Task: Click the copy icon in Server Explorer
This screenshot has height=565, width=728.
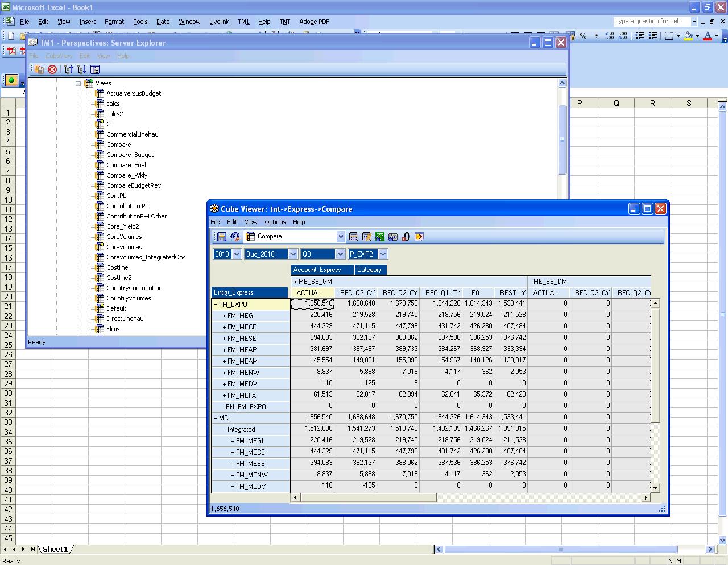Action: point(39,69)
